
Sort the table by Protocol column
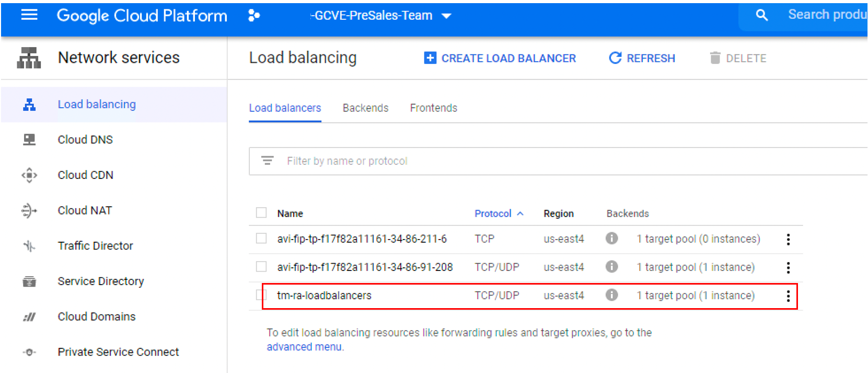pyautogui.click(x=493, y=213)
